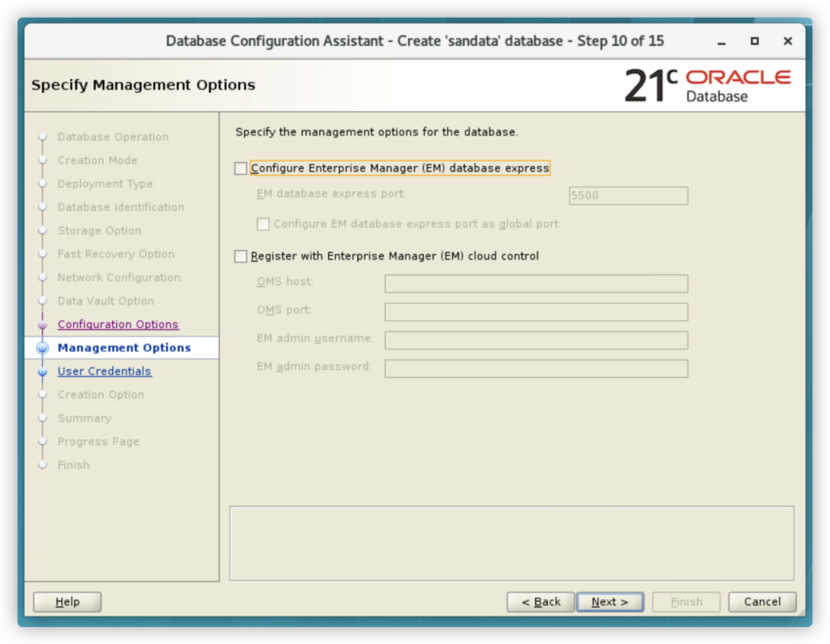Click the Finish button
Screen dimensions: 830x644
(x=686, y=602)
